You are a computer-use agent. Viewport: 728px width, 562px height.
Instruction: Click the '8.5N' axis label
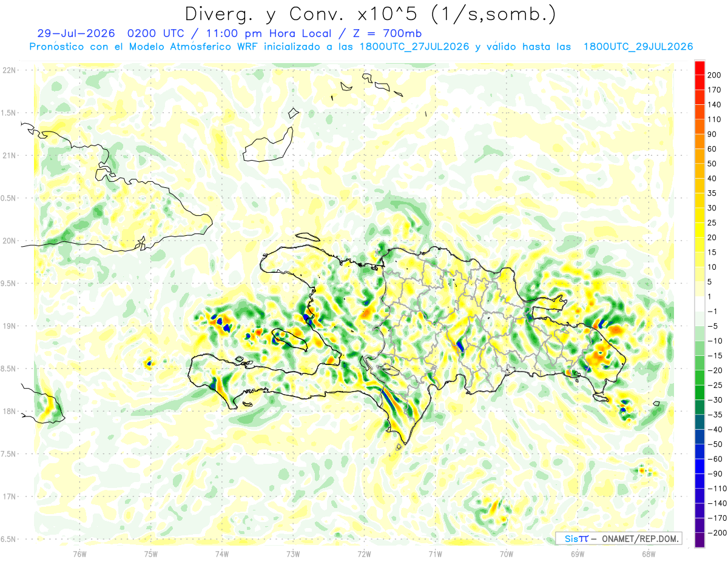pyautogui.click(x=8, y=369)
